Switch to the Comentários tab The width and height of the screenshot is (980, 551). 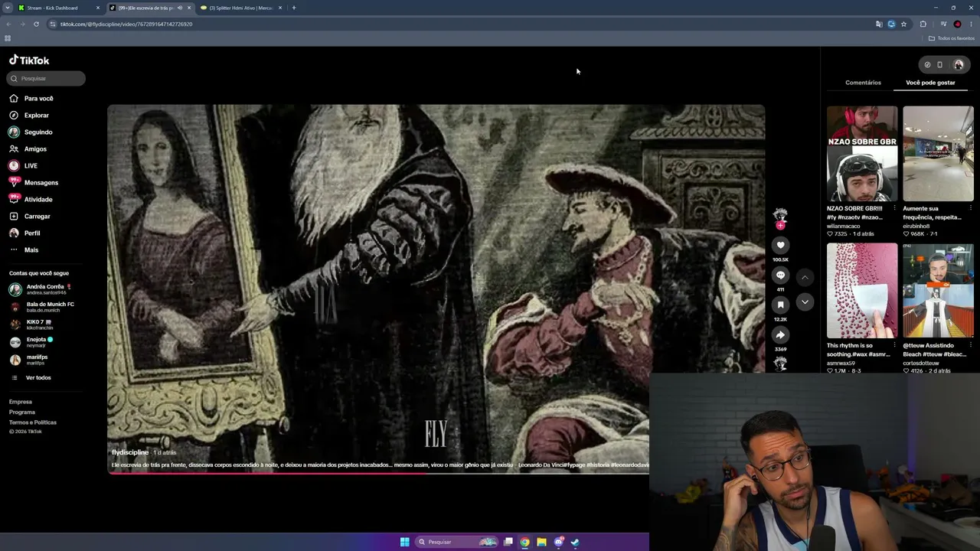click(x=863, y=83)
